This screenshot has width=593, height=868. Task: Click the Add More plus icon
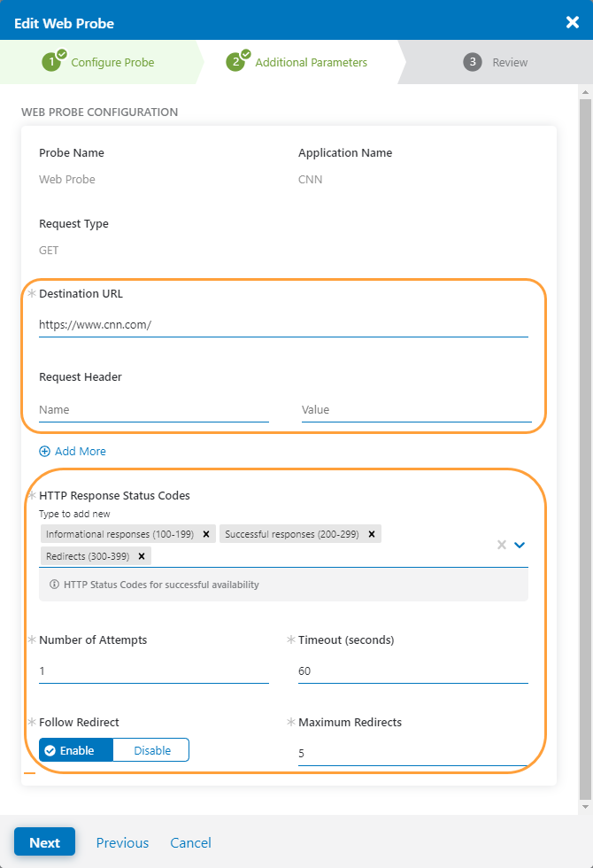click(x=44, y=451)
